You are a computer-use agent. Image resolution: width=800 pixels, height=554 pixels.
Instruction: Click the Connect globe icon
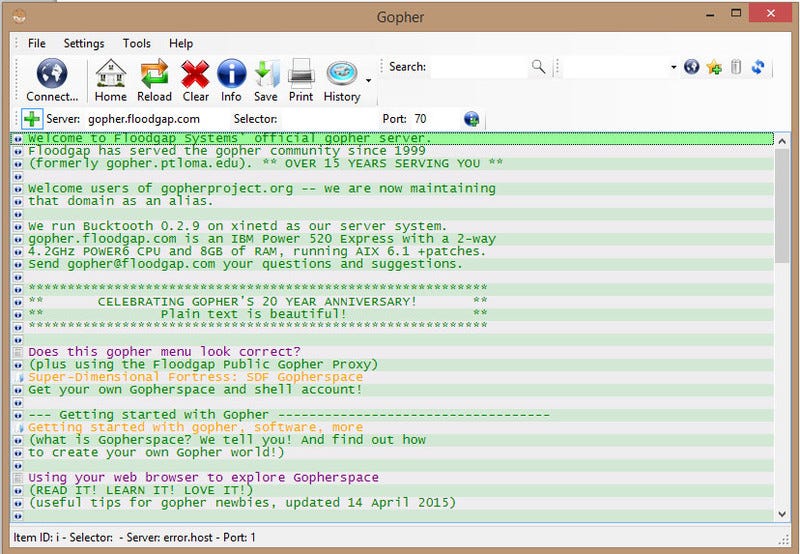[x=52, y=74]
